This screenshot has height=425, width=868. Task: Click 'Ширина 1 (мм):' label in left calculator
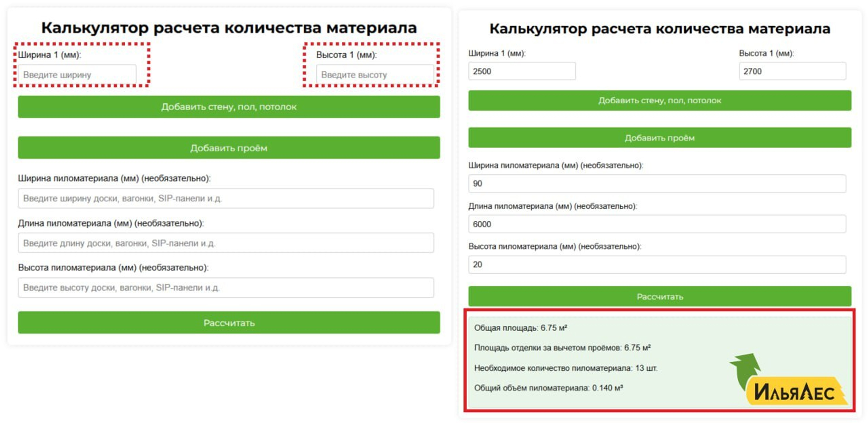coord(49,55)
